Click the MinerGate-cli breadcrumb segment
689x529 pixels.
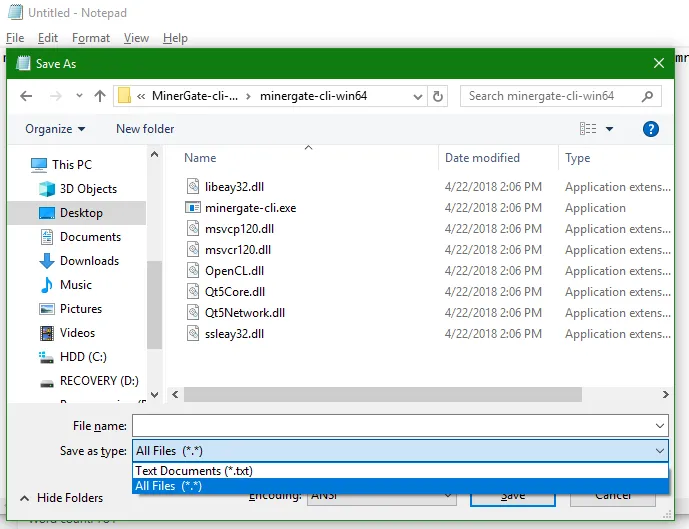pyautogui.click(x=195, y=96)
